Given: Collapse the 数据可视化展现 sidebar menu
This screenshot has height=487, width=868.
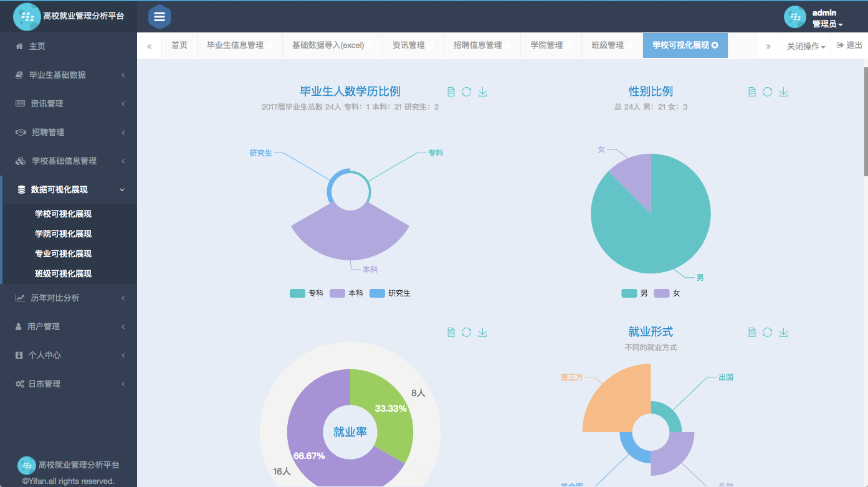Looking at the screenshot, I should 69,189.
